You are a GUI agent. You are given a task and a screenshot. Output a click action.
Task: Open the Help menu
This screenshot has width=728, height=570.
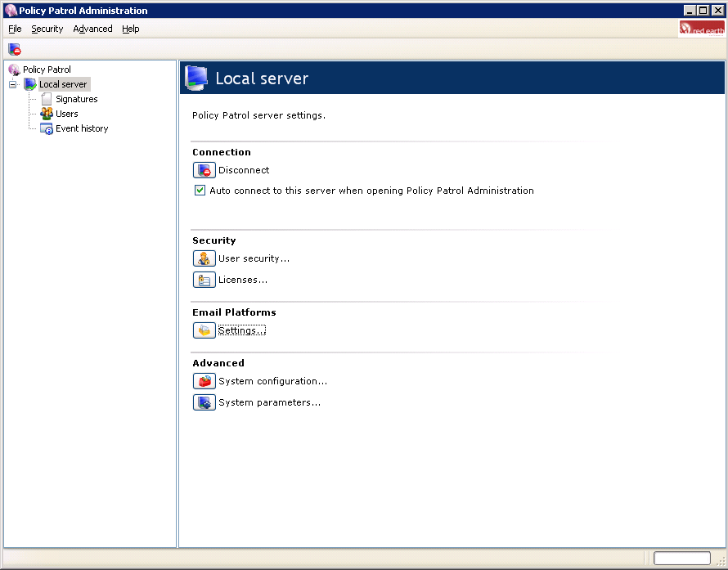point(130,29)
